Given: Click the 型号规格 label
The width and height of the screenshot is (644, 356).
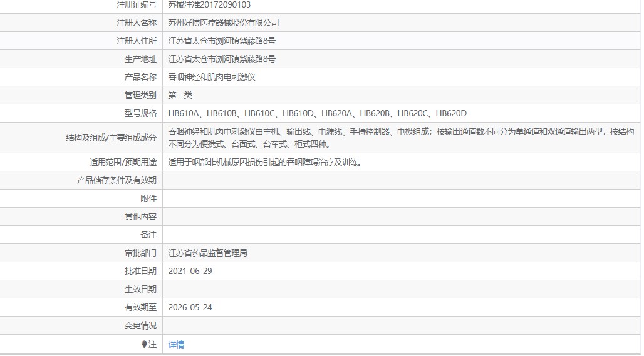Looking at the screenshot, I should pyautogui.click(x=140, y=114).
